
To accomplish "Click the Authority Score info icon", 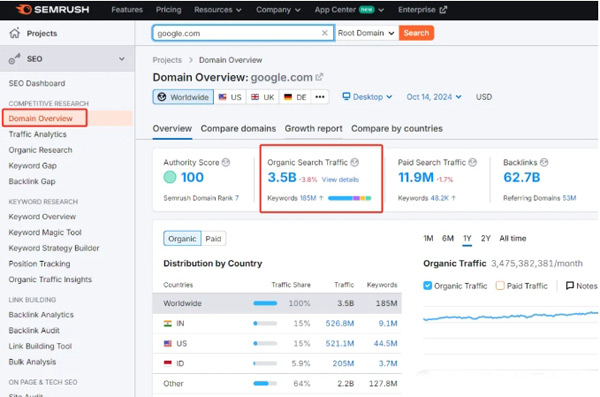I will 226,162.
